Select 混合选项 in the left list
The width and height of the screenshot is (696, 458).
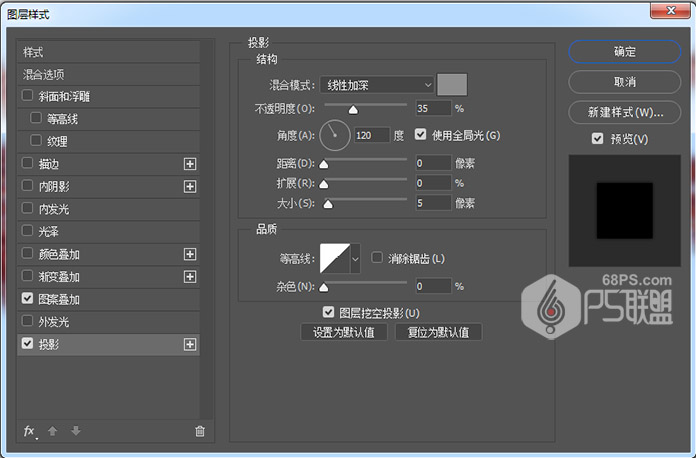108,75
